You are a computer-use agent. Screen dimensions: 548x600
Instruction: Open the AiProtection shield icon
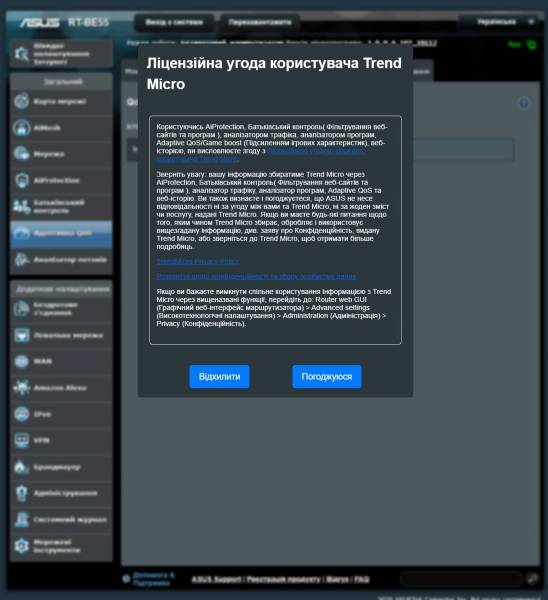[x=22, y=180]
